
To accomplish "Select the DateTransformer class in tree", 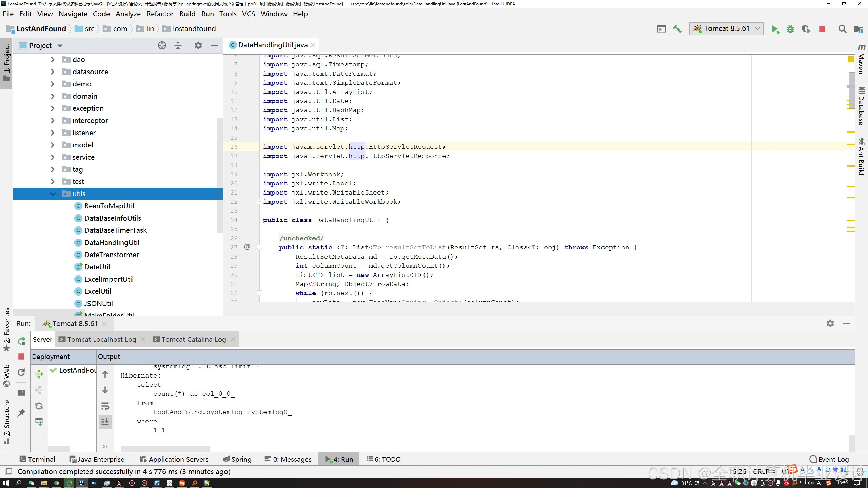I will tap(112, 255).
